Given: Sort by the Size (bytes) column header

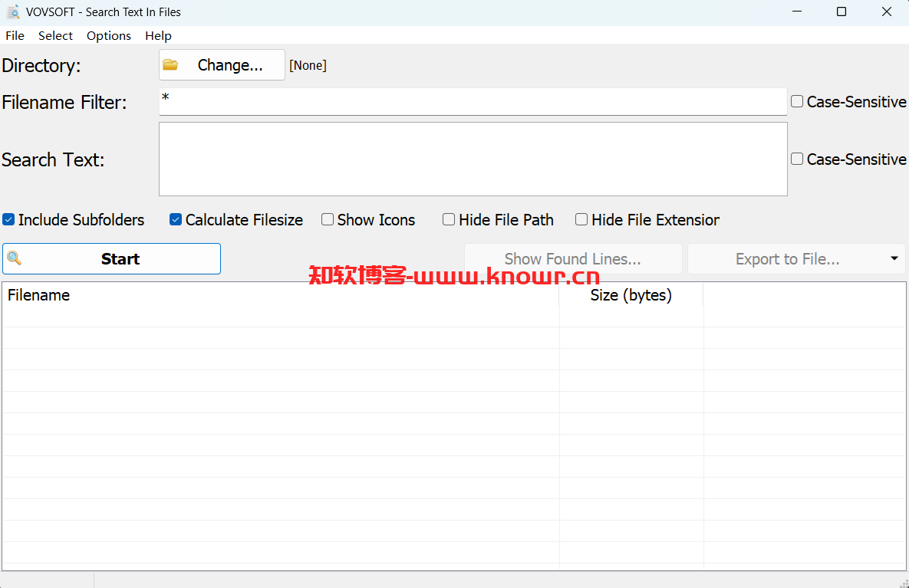Looking at the screenshot, I should click(x=631, y=295).
